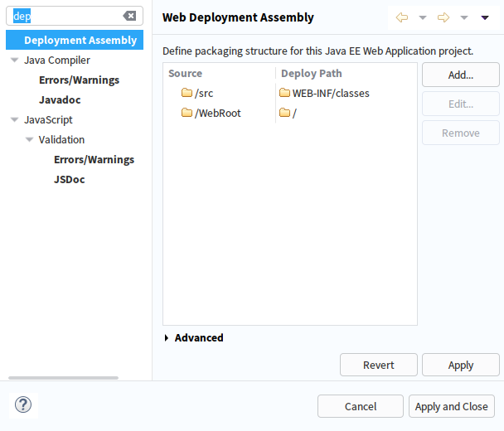The width and height of the screenshot is (504, 431).
Task: Clear the filter text with the X icon
Action: point(129,16)
